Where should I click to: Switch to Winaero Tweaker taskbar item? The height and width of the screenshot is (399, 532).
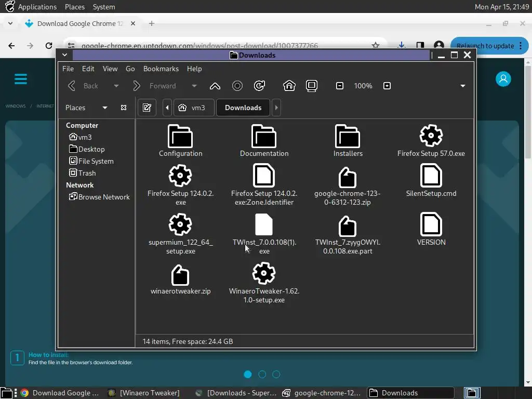point(143,393)
